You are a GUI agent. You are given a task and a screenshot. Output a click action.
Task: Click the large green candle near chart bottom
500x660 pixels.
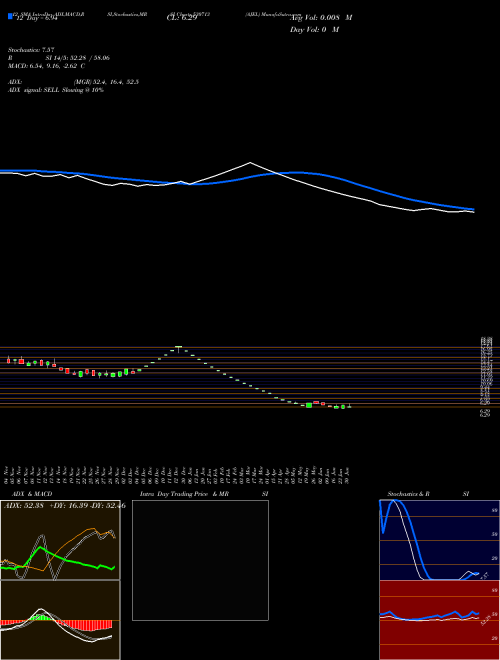[309, 405]
